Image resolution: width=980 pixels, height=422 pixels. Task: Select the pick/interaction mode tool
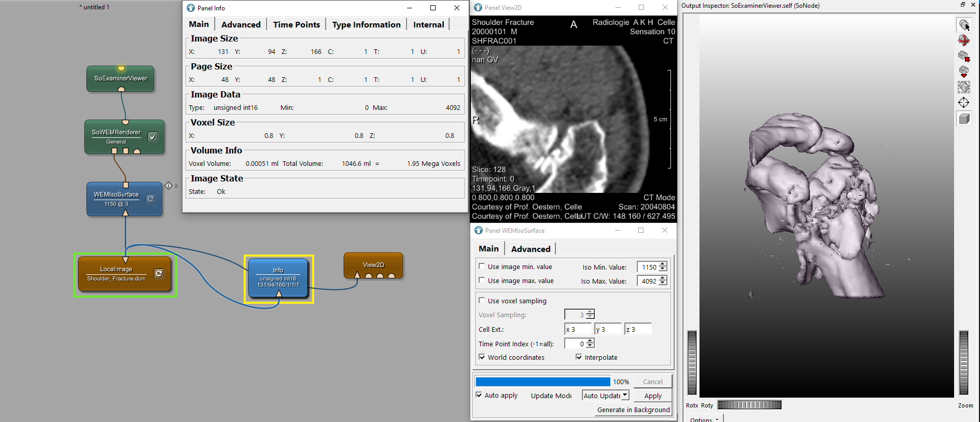click(964, 25)
